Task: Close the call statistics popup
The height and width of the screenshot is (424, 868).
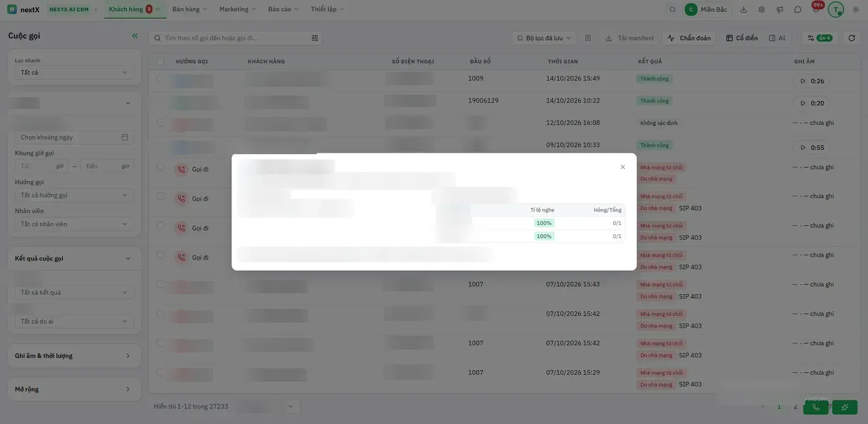Action: pos(622,167)
